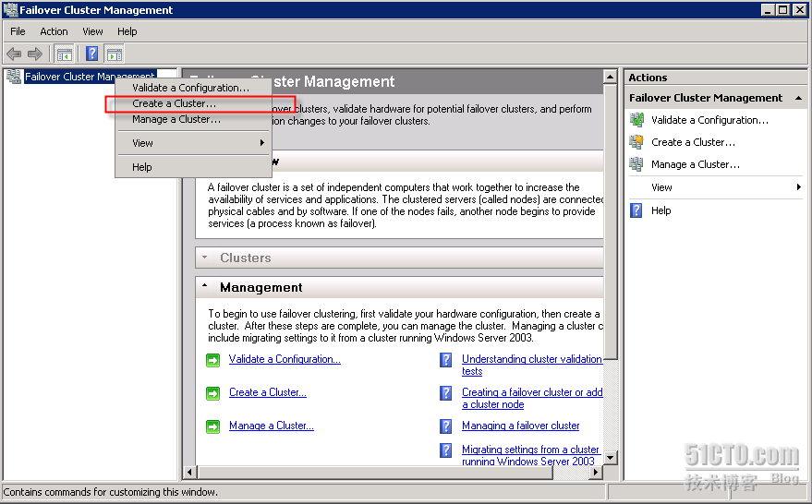Expand the View submenu arrow in Actions pane
Screen dimensions: 812x504
[798, 187]
